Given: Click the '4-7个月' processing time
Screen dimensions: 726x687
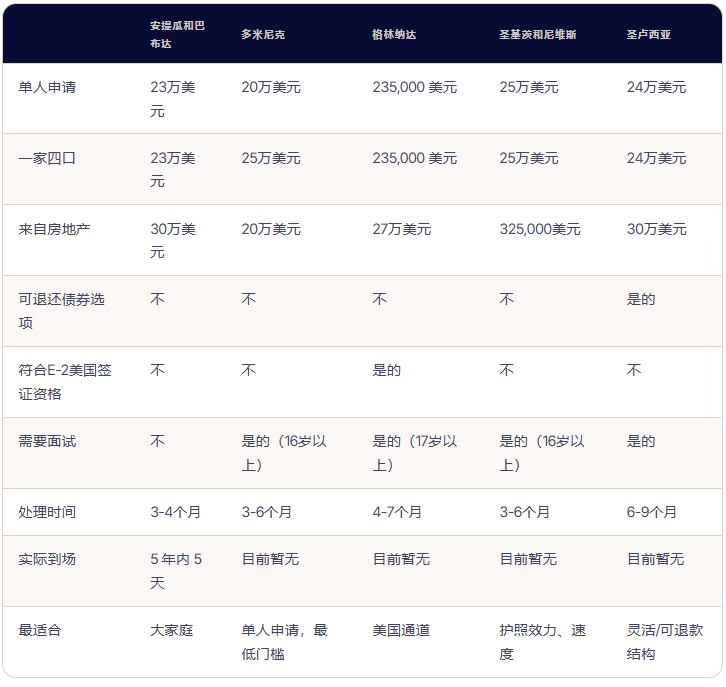Looking at the screenshot, I should (x=397, y=512).
